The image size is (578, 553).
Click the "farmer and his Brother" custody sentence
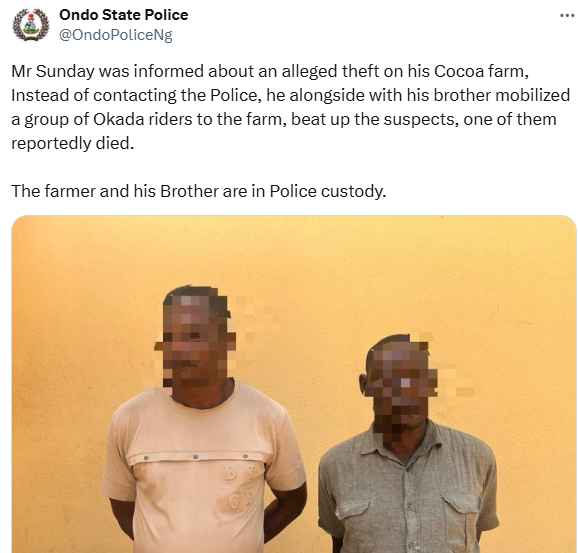click(x=199, y=191)
